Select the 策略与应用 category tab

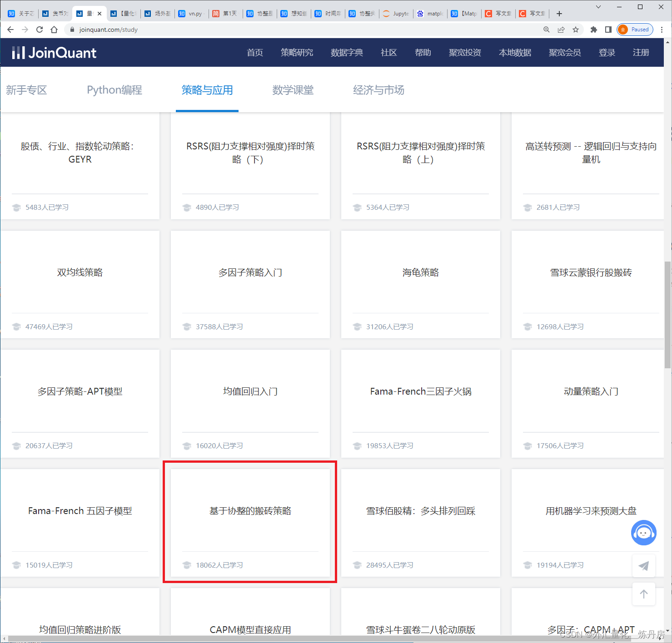pyautogui.click(x=207, y=90)
